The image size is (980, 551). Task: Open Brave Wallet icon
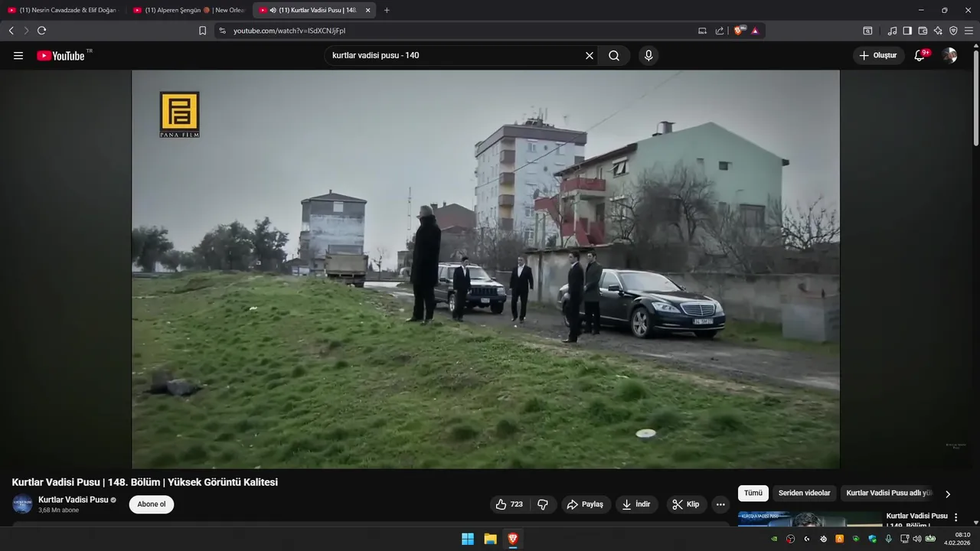[x=923, y=31]
